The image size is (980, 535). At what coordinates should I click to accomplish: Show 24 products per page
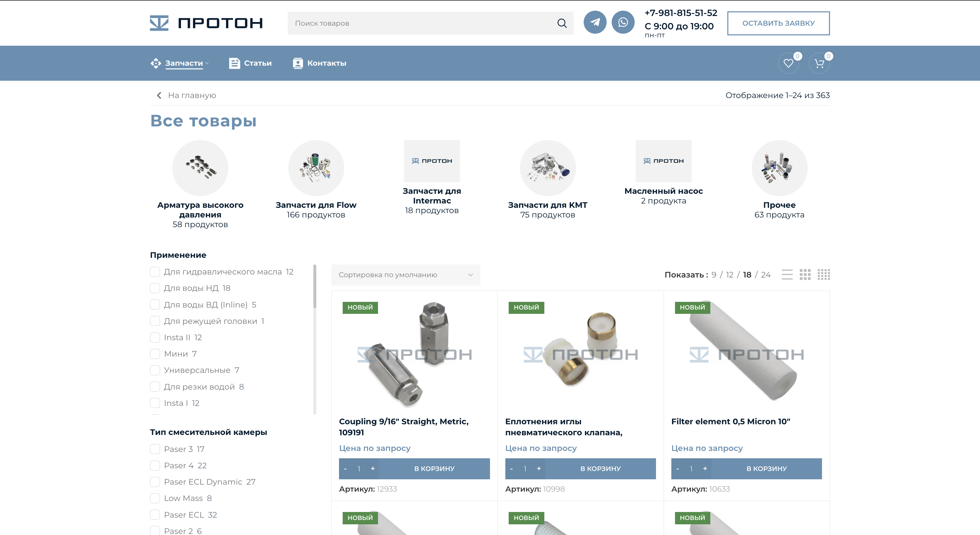click(x=766, y=275)
